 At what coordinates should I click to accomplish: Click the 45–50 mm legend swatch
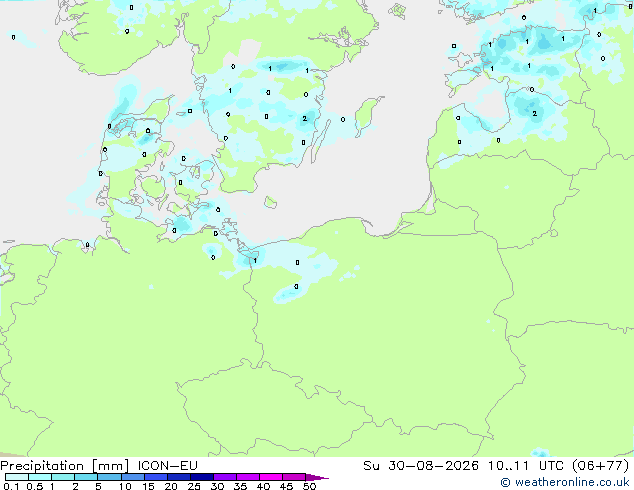(294, 477)
